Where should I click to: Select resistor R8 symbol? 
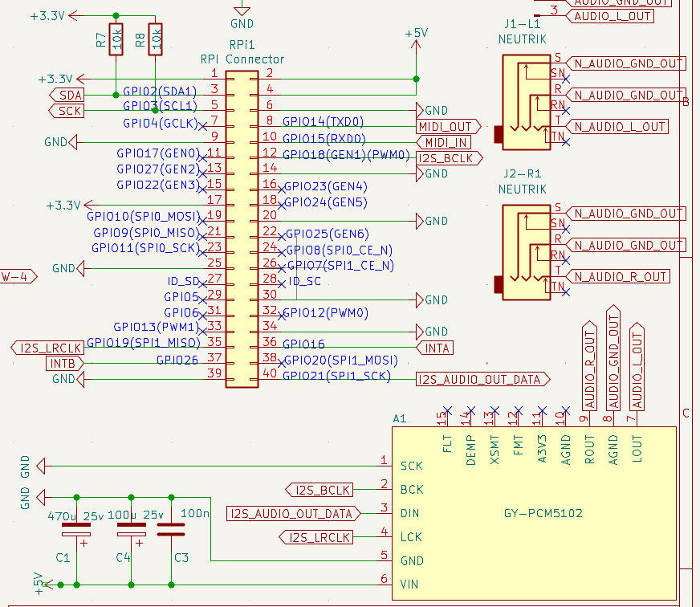(x=156, y=39)
